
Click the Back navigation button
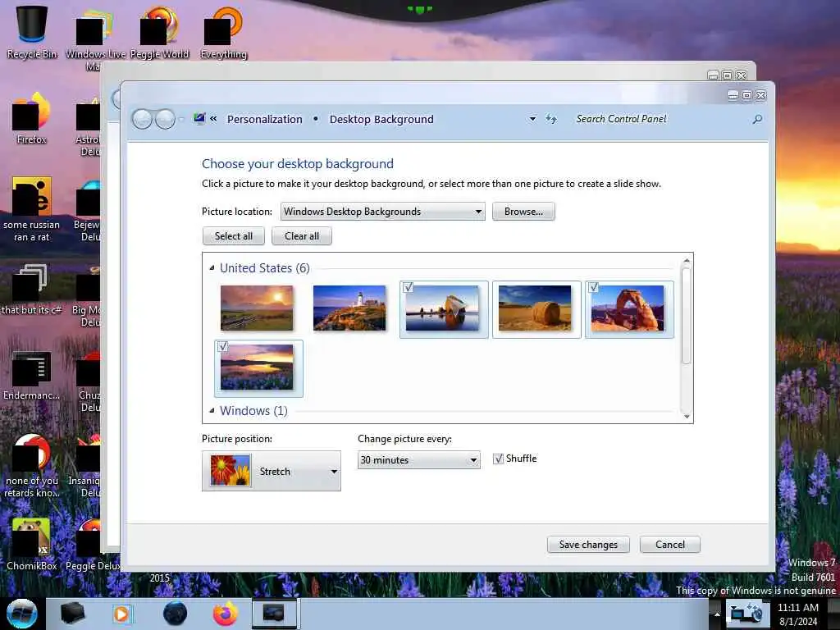pyautogui.click(x=142, y=119)
